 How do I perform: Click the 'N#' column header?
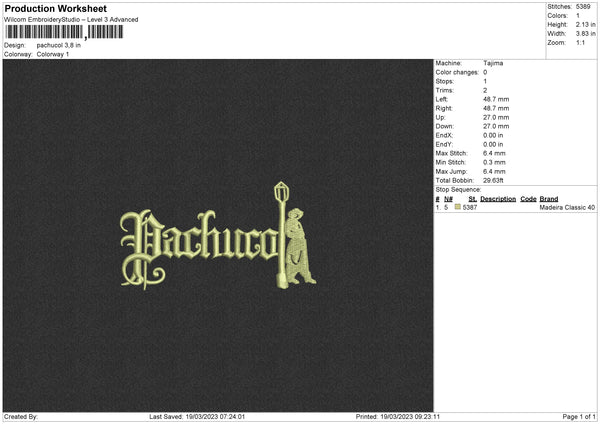coord(448,199)
